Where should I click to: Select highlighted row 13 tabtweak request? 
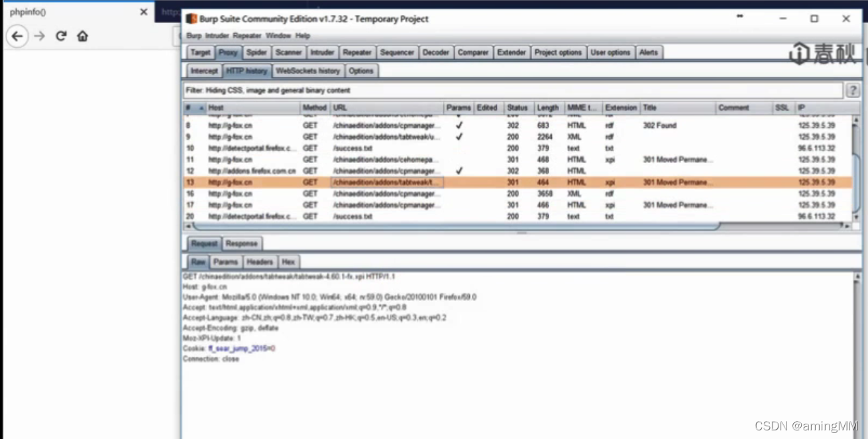pos(516,182)
